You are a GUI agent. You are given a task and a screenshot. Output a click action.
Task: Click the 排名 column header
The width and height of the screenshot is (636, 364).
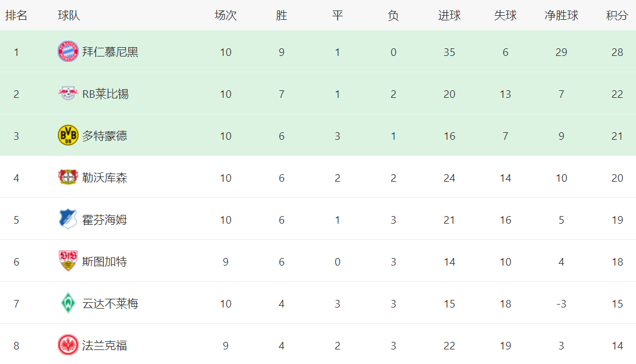click(16, 16)
